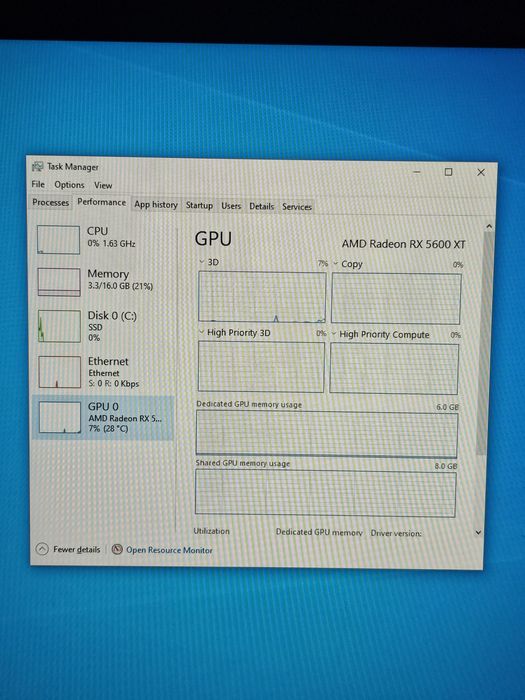Switch to the Startup tab
This screenshot has height=700, width=525.
click(199, 205)
